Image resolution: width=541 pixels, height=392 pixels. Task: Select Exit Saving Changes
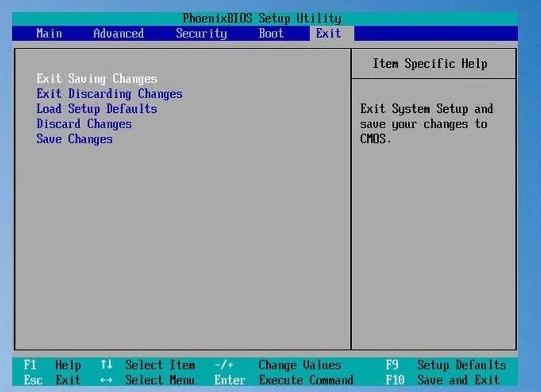tap(97, 79)
